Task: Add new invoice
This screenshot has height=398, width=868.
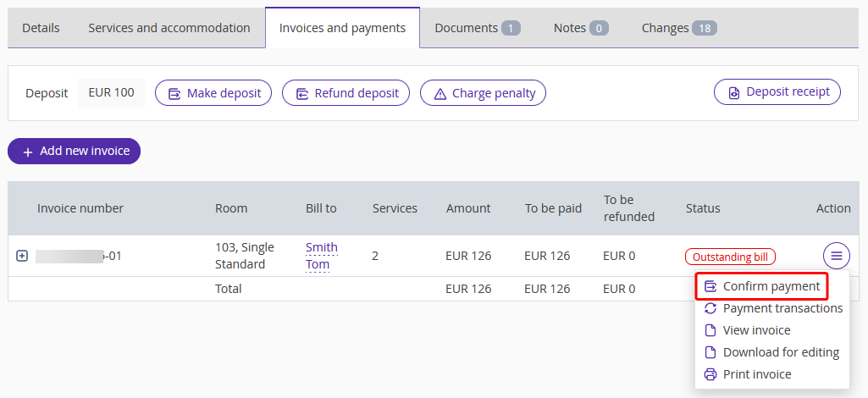Action: click(x=75, y=151)
